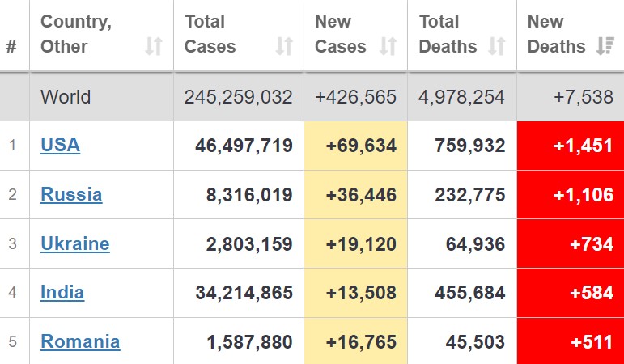Click USA new deaths red cell +1,451
The height and width of the screenshot is (364, 624).
click(x=571, y=146)
